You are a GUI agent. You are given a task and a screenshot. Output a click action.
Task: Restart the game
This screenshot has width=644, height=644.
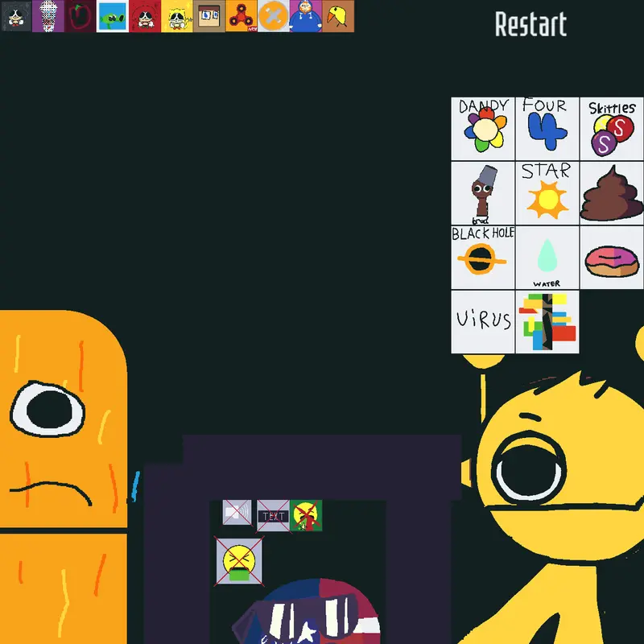(x=530, y=24)
